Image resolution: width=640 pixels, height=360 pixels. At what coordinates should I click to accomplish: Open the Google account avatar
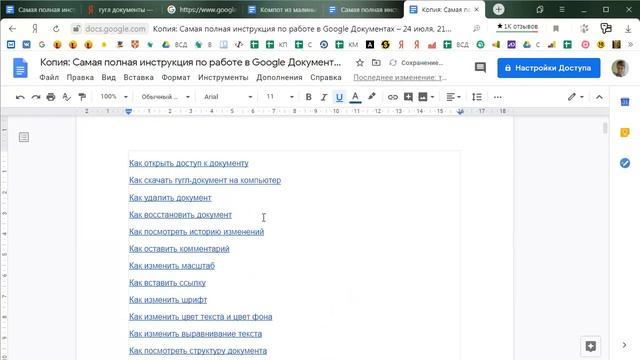tap(620, 68)
